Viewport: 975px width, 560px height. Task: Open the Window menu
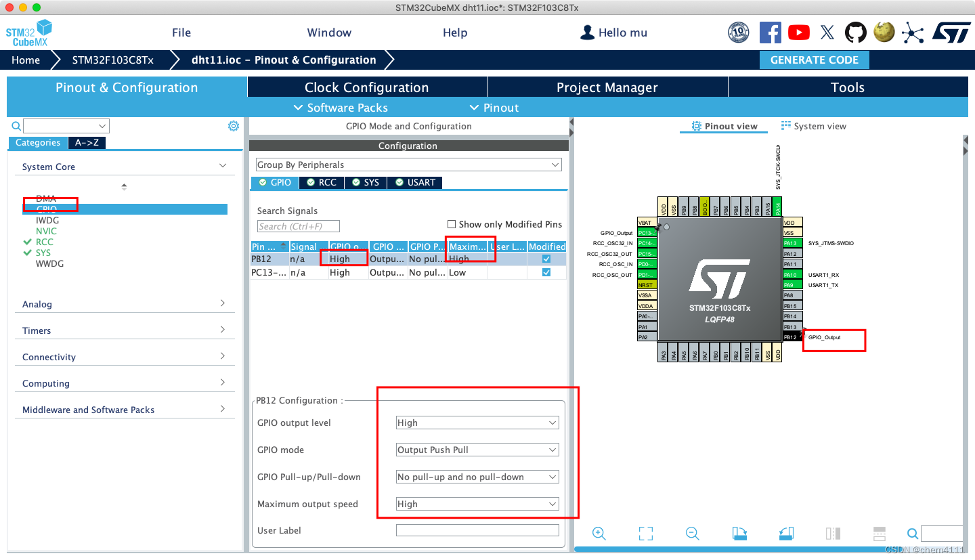(x=329, y=32)
